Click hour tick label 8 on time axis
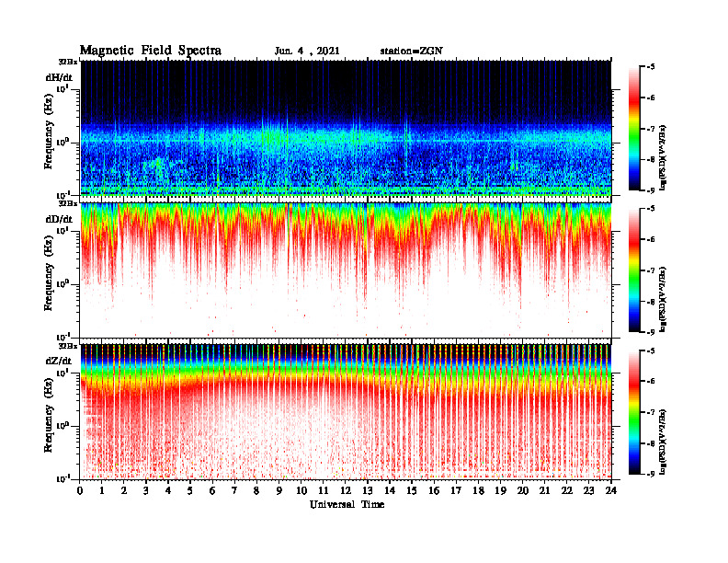Image resolution: width=728 pixels, height=563 pixels. click(x=256, y=490)
